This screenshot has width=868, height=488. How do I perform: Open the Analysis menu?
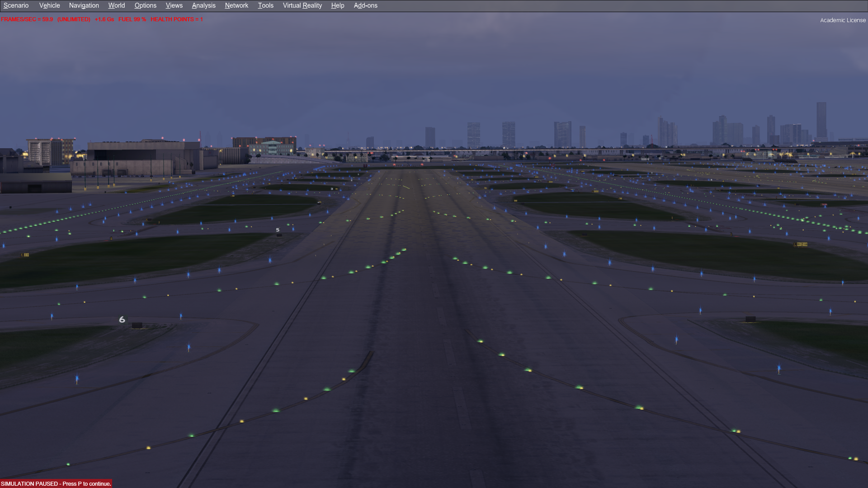tap(203, 5)
